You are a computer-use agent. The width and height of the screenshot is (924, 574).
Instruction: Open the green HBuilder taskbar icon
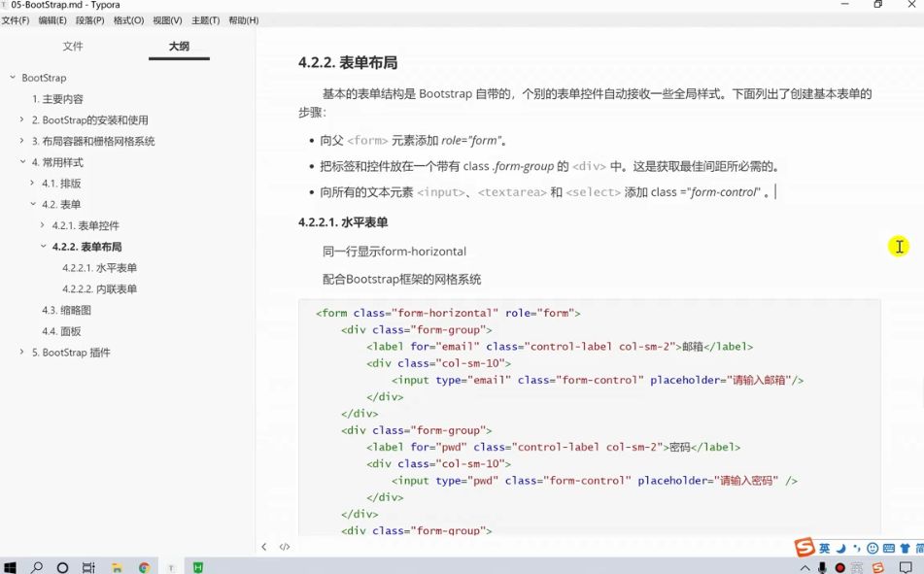pos(198,567)
